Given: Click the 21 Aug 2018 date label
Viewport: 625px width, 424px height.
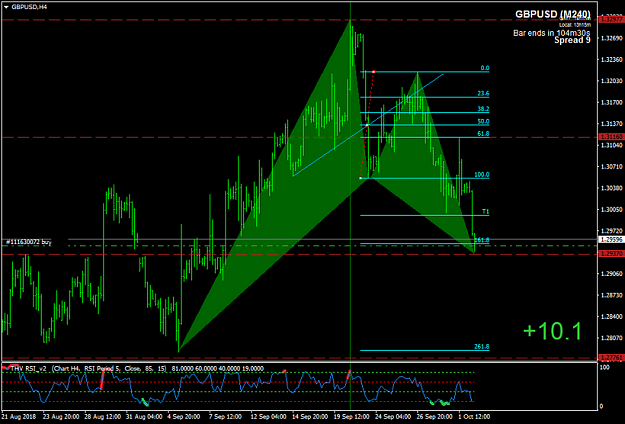Looking at the screenshot, I should click(x=20, y=417).
